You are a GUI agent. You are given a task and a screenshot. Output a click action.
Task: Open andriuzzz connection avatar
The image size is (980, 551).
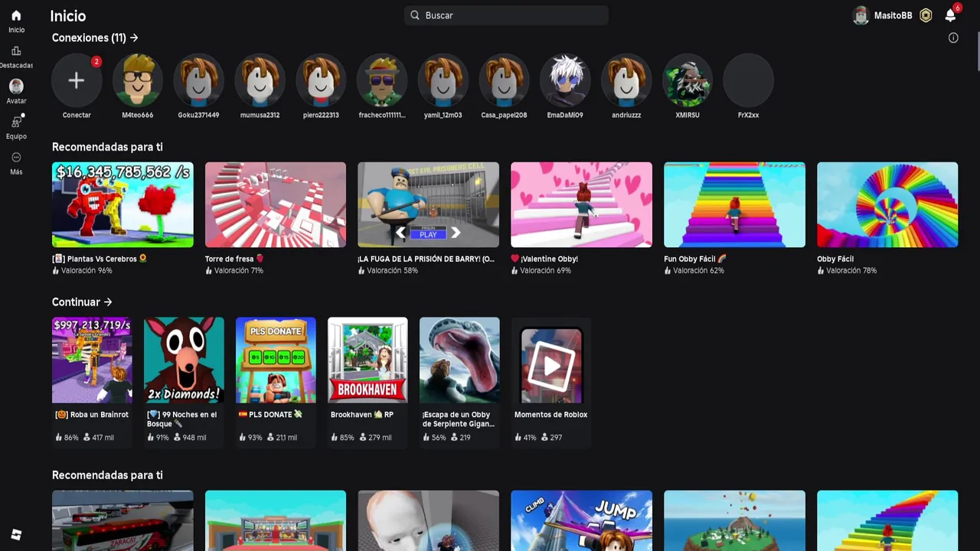[x=626, y=80]
